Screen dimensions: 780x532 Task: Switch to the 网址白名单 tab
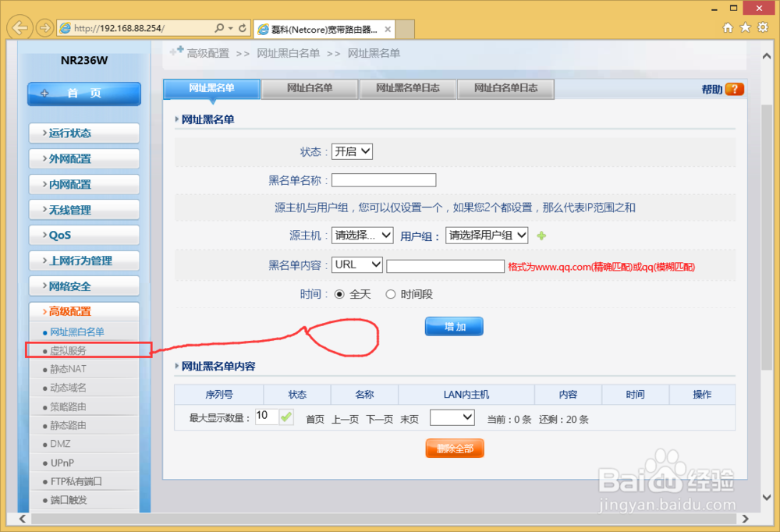click(309, 88)
